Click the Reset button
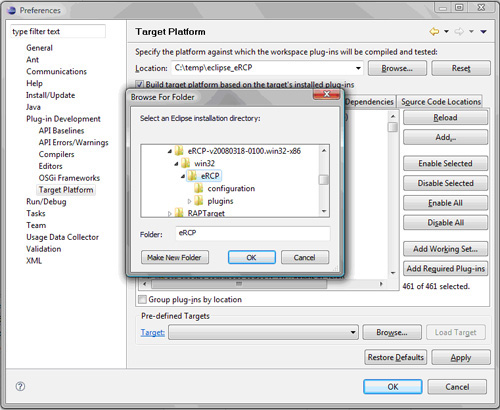This screenshot has width=500, height=410. pyautogui.click(x=461, y=68)
